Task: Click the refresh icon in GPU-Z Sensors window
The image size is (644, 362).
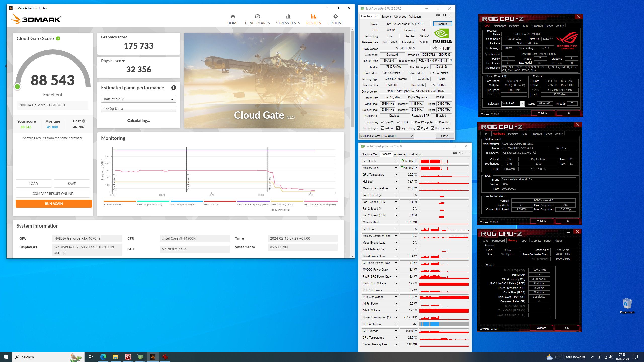Action: (461, 153)
